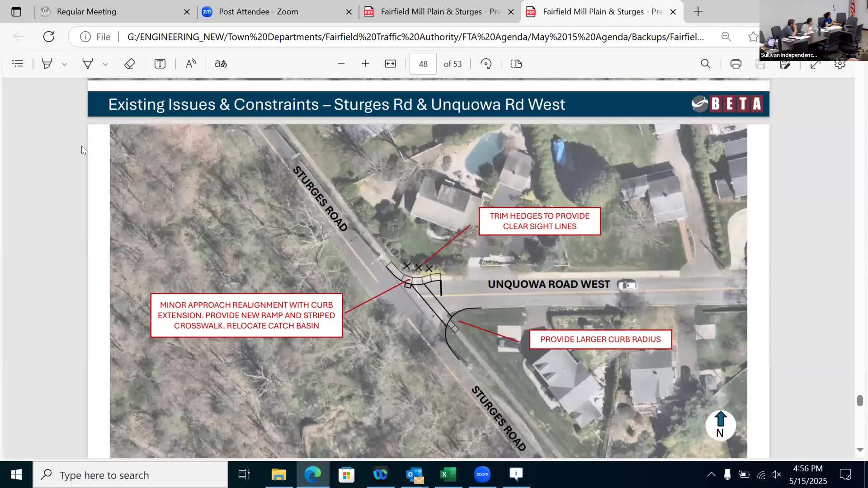
Task: Open the Translate document tool
Action: (220, 63)
